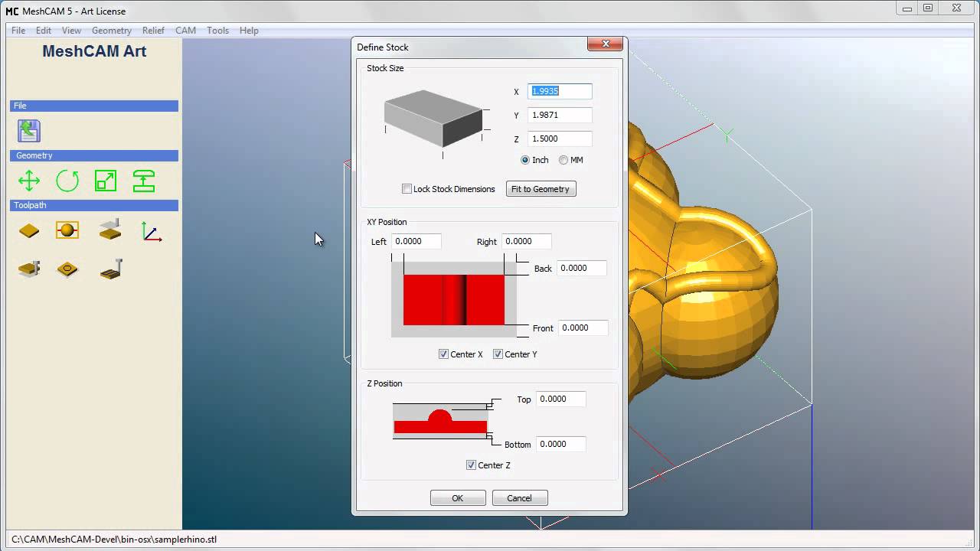
Task: Select the green Move geometry arrows icon
Action: pos(29,181)
